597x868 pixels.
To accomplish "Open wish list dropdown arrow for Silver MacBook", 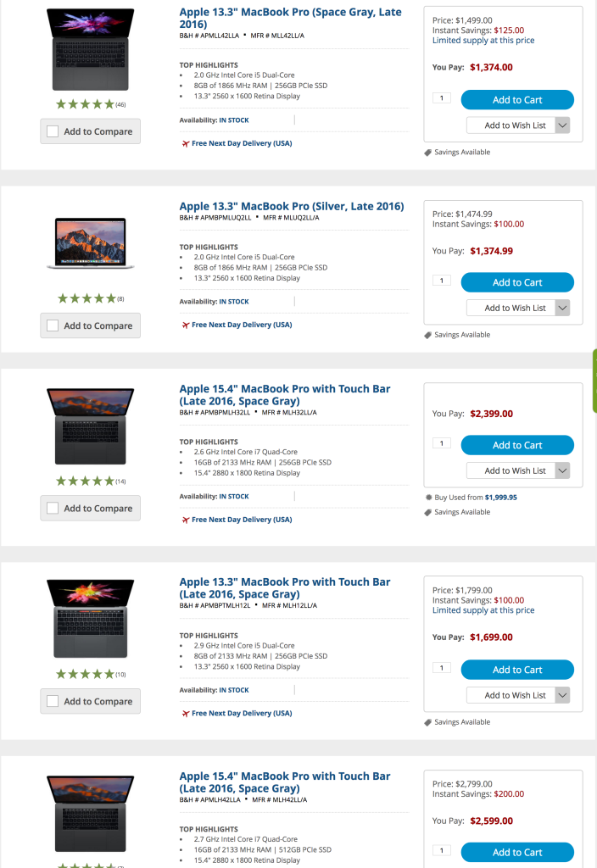I will tap(561, 308).
